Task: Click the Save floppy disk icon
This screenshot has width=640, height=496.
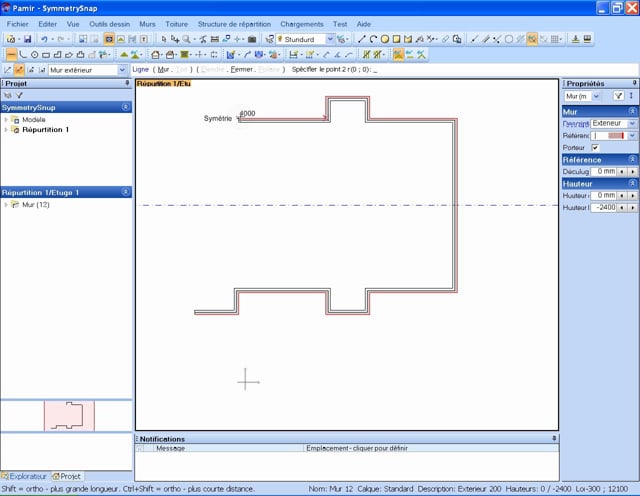Action: (x=27, y=39)
